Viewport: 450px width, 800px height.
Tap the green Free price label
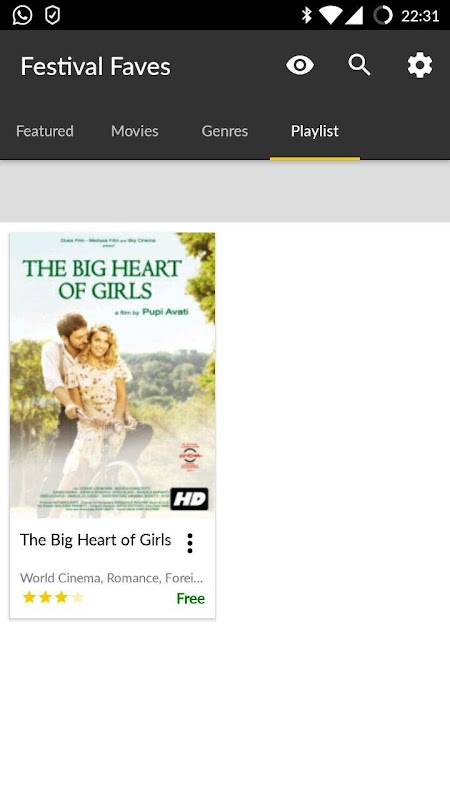(x=190, y=598)
